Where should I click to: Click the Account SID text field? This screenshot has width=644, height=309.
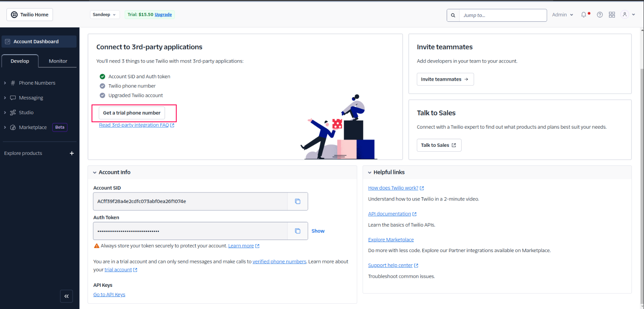click(x=190, y=201)
